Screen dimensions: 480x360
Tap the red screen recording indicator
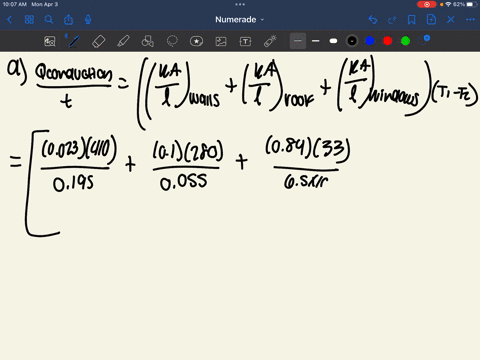click(x=427, y=4)
